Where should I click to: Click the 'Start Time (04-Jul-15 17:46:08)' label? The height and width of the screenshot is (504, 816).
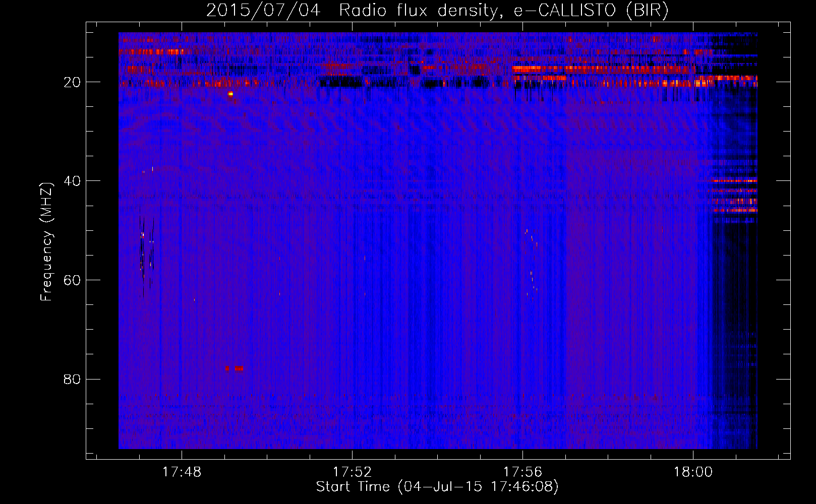point(437,487)
